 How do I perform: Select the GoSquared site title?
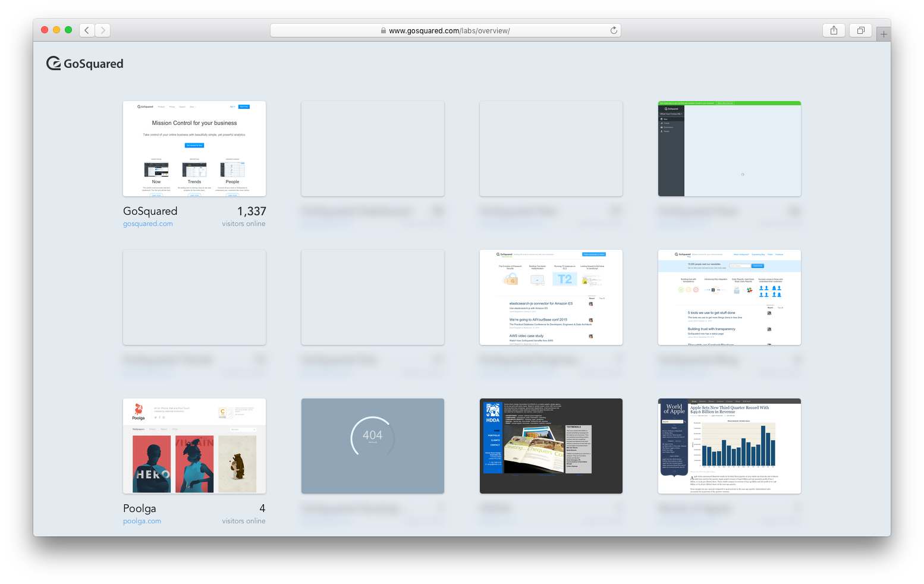click(x=150, y=211)
